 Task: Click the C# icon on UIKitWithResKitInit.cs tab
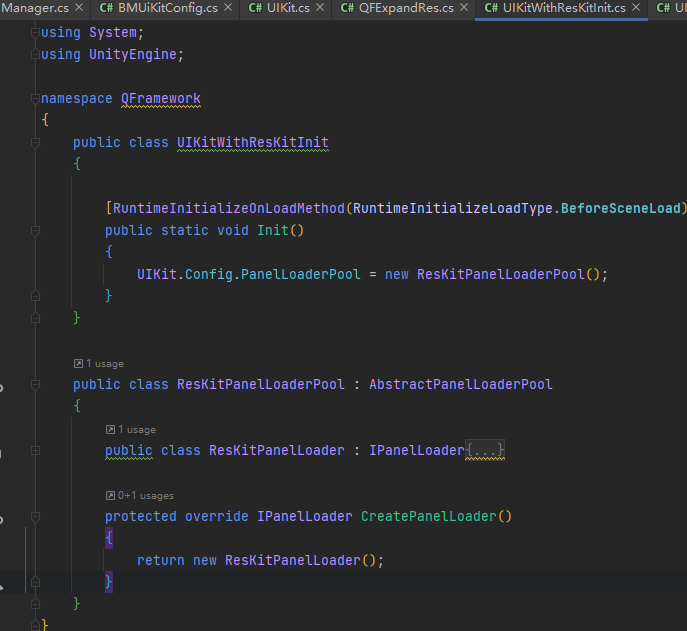pyautogui.click(x=491, y=8)
